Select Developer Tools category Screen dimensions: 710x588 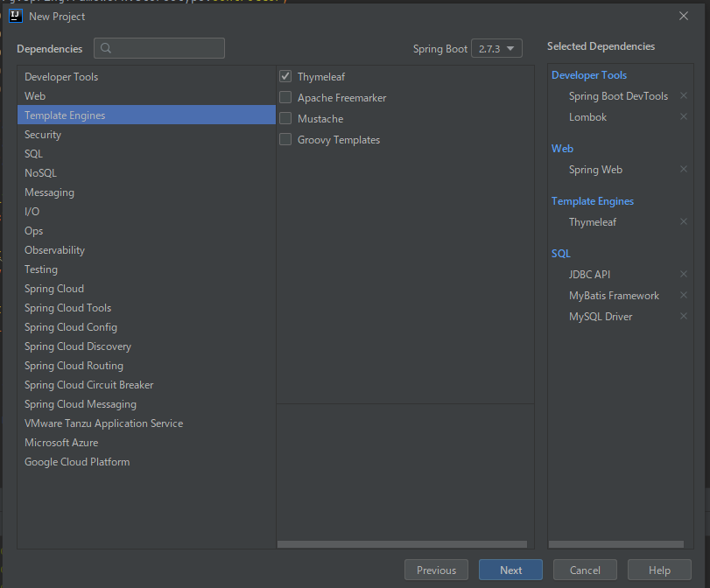tap(146, 77)
